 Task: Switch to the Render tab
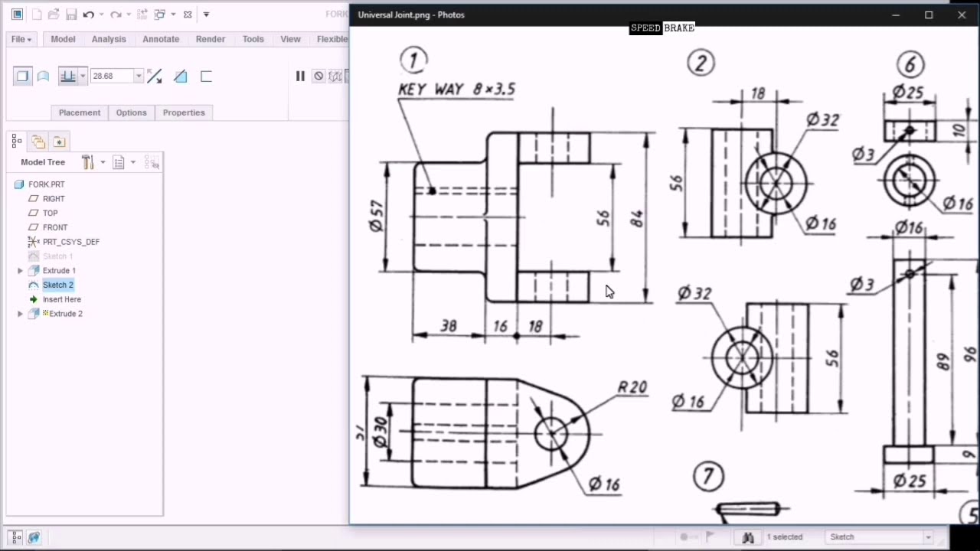click(x=211, y=39)
